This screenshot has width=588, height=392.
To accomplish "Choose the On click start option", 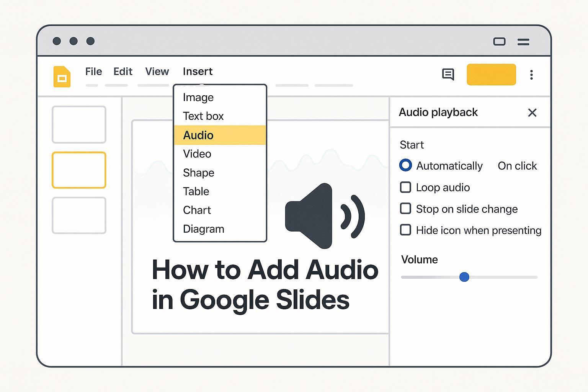I will click(x=517, y=166).
